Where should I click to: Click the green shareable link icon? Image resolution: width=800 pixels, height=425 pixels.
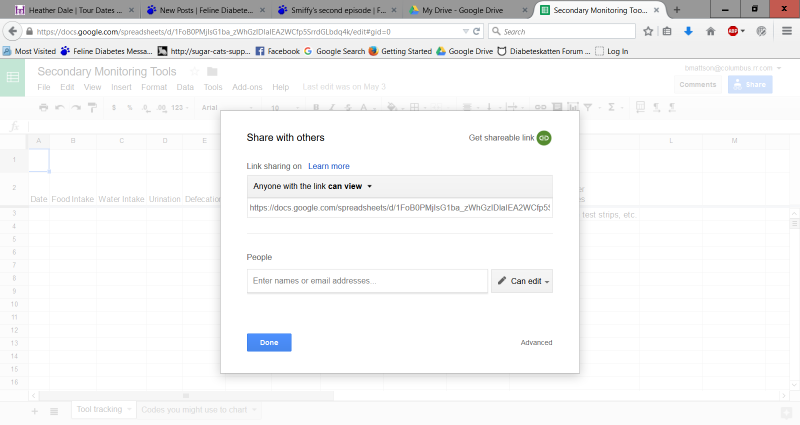tap(544, 138)
